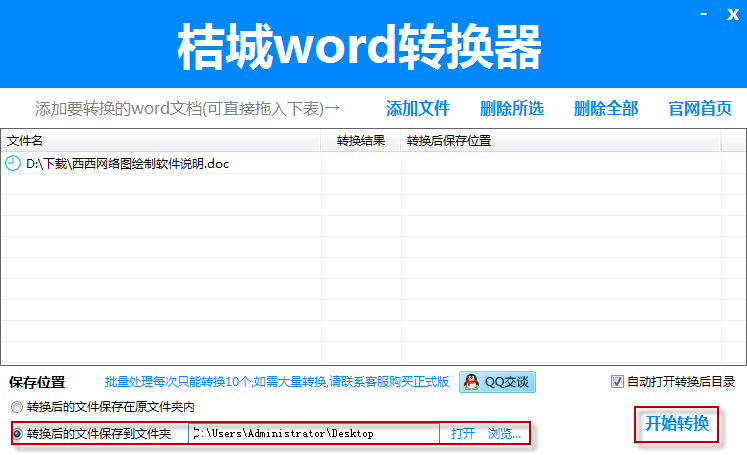The height and width of the screenshot is (455, 747).
Task: Click the clock status icon beside the doc file
Action: point(12,163)
